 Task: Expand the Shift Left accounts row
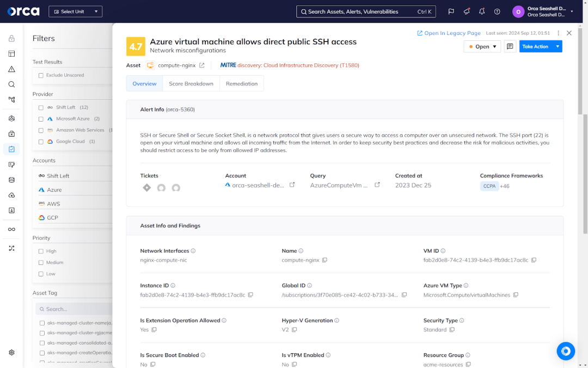pos(75,176)
